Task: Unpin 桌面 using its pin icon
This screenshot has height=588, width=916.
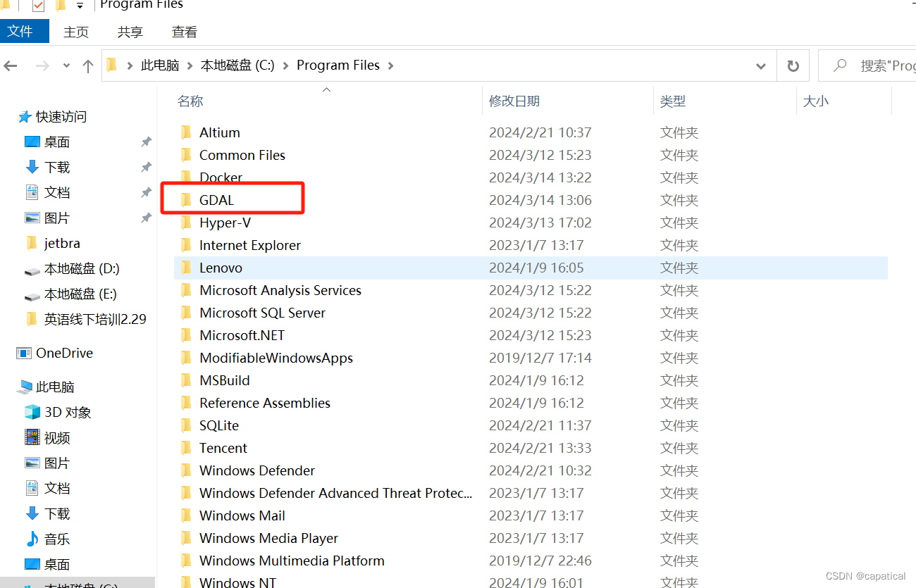Action: coord(146,142)
